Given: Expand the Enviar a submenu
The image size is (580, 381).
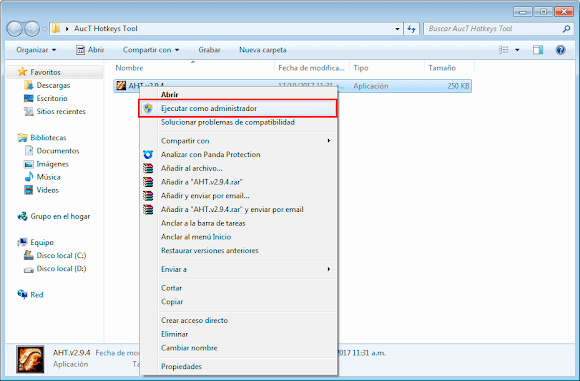Looking at the screenshot, I should 239,269.
